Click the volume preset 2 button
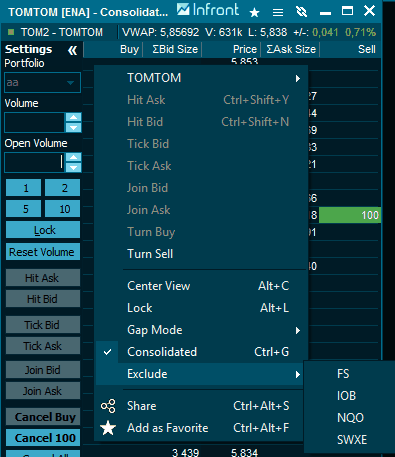 pos(62,188)
